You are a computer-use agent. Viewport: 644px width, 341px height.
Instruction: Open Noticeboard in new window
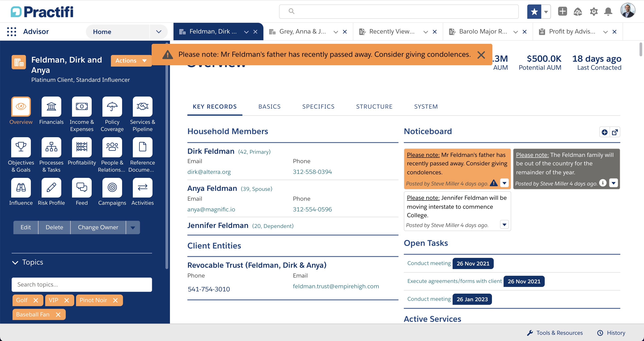click(x=615, y=132)
